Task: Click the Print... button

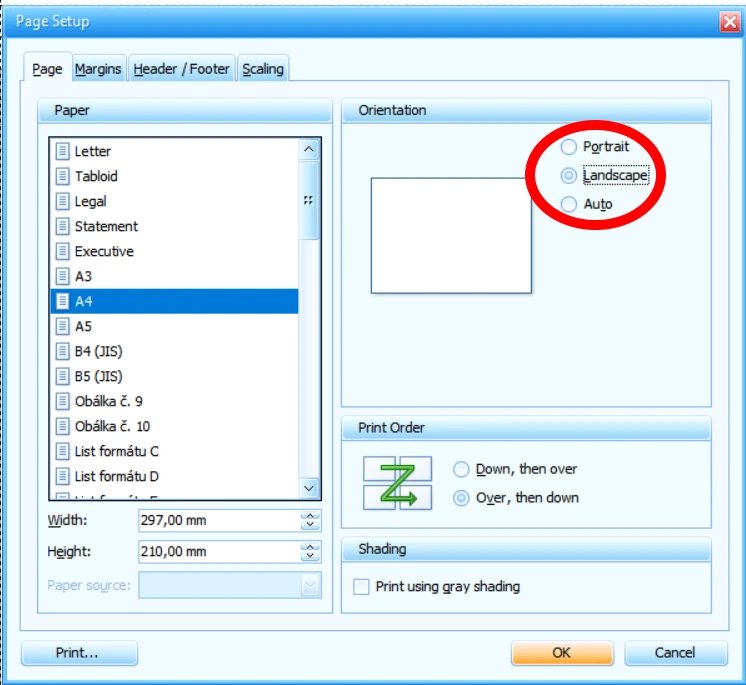Action: [79, 653]
